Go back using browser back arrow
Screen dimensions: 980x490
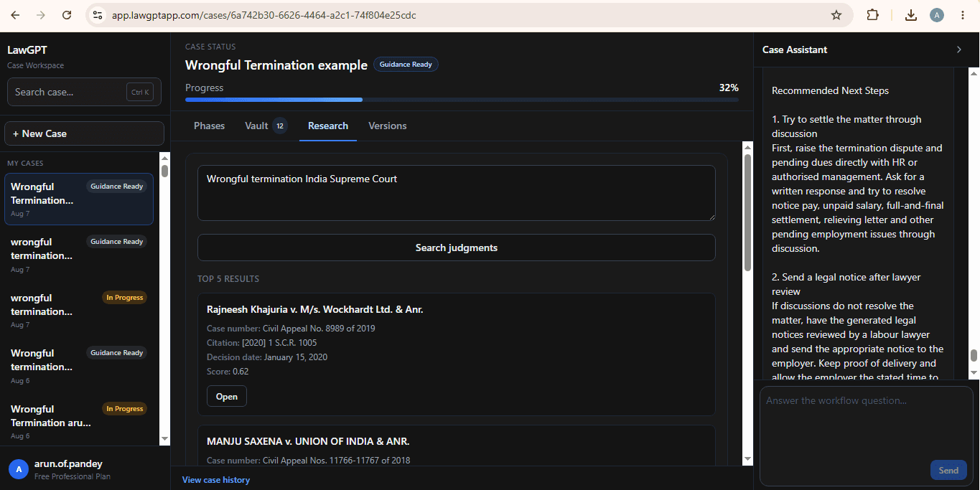coord(15,15)
